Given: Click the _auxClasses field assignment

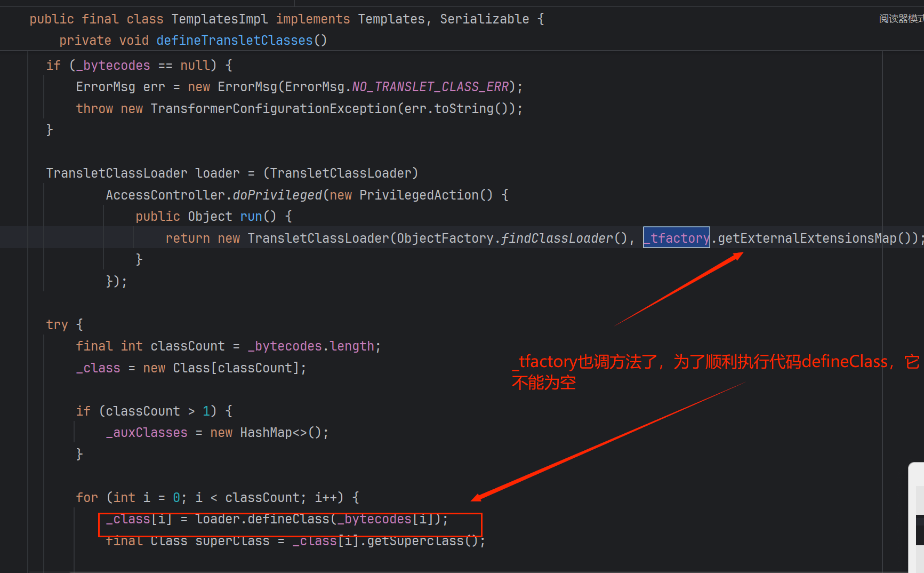Looking at the screenshot, I should (147, 433).
